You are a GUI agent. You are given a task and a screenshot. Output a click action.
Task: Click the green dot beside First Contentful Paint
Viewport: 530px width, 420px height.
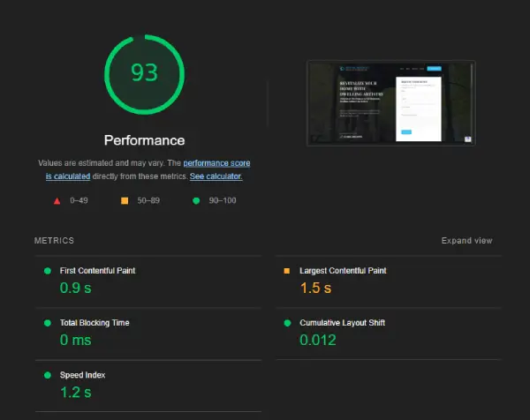click(x=47, y=271)
